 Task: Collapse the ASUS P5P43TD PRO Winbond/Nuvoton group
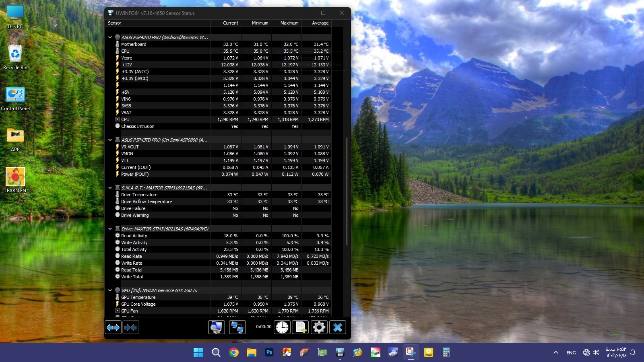[110, 37]
